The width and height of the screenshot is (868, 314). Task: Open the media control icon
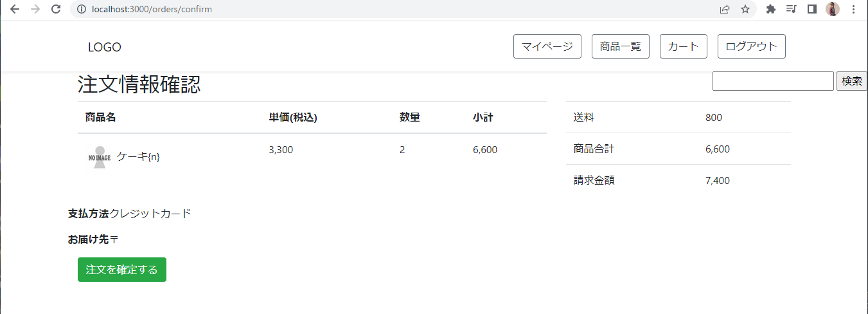791,9
